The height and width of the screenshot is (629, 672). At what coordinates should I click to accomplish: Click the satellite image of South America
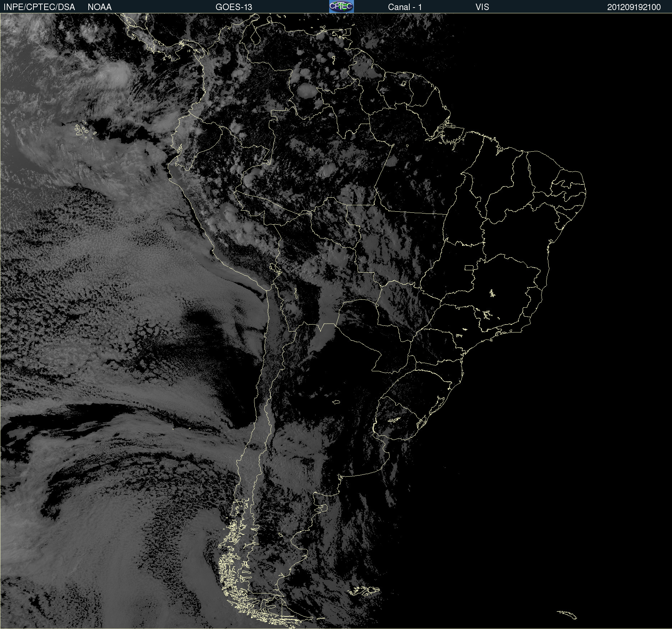[336, 321]
